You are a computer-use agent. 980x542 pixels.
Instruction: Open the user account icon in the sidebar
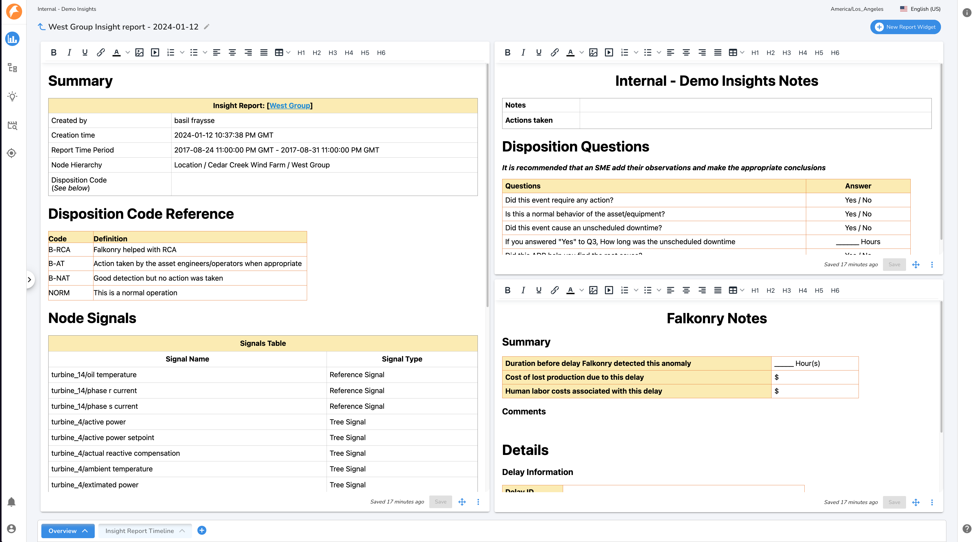(11, 529)
